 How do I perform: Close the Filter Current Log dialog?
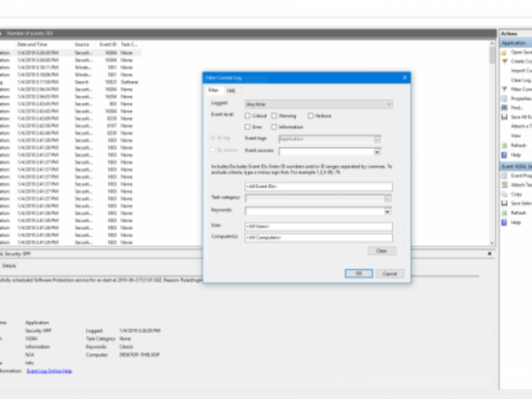pos(404,78)
